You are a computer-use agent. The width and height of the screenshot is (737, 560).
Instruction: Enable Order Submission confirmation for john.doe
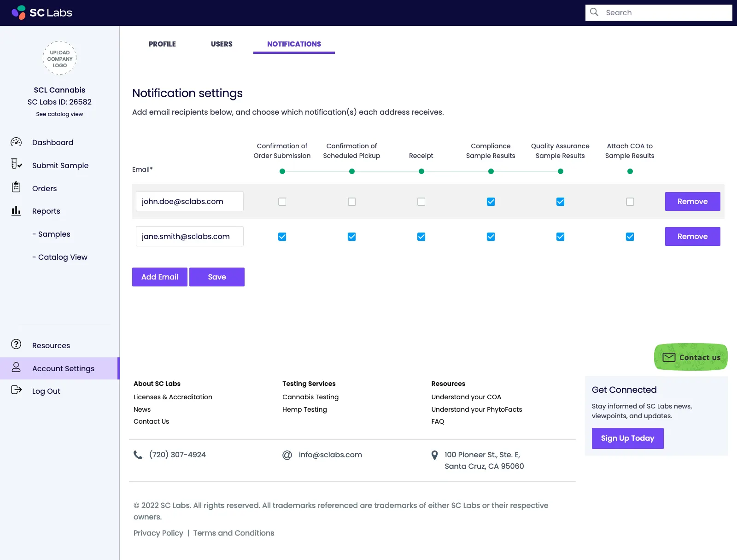click(x=282, y=202)
